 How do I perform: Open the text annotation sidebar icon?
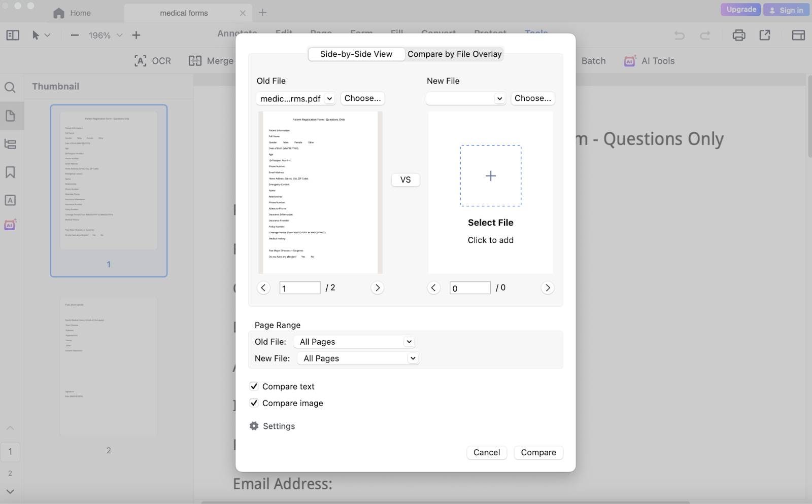[x=10, y=200]
